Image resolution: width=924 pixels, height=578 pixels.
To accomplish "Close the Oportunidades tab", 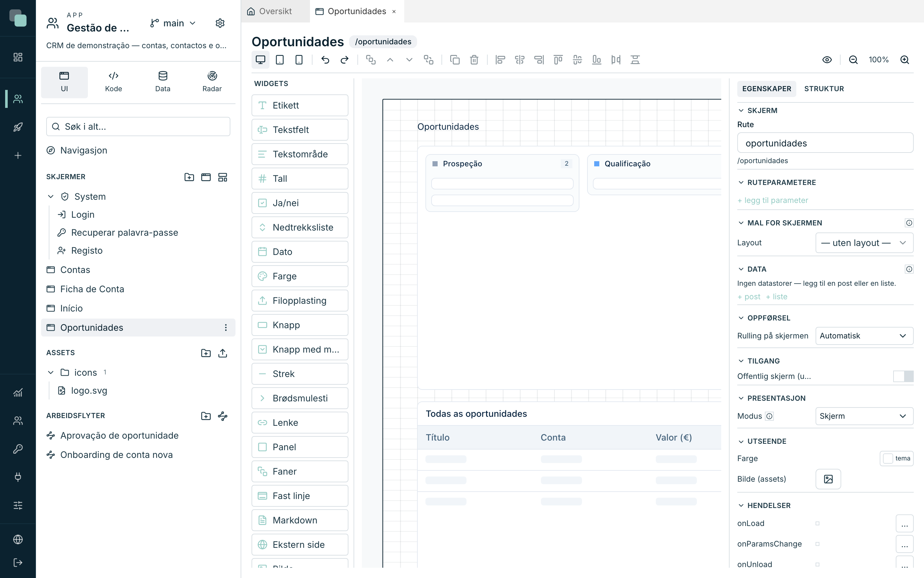I will point(394,12).
